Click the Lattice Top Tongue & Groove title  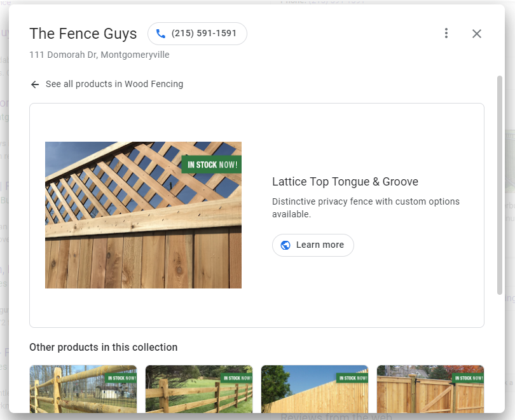point(345,182)
